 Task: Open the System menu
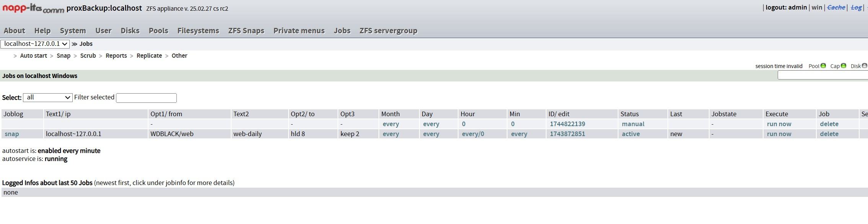coord(73,31)
